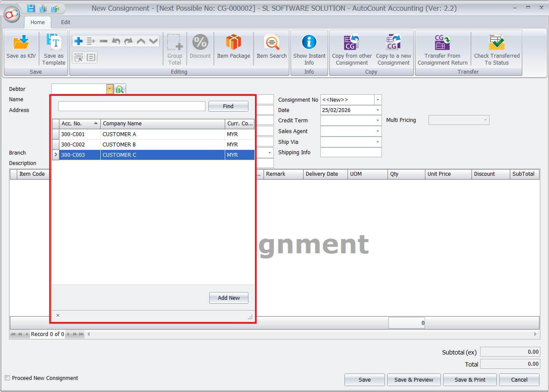
Task: Click the blue plus add-line icon
Action: 79,40
